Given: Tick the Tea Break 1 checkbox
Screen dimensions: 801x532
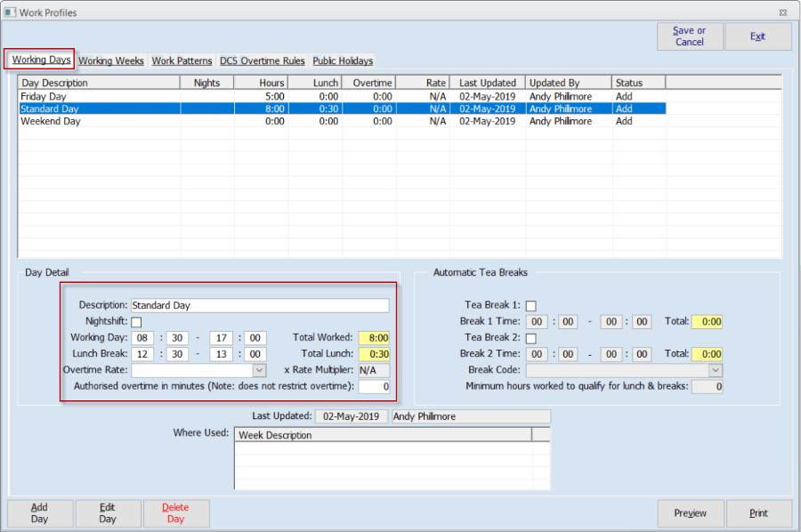Looking at the screenshot, I should [x=530, y=306].
